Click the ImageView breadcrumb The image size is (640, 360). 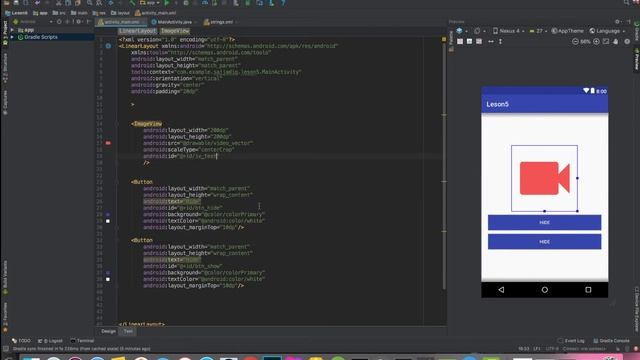pos(175,31)
